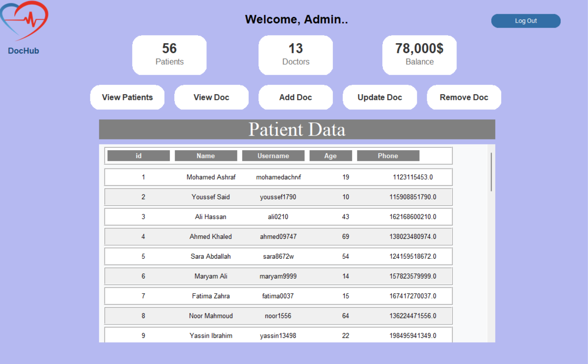Click username maryam9999
Viewport: 588px width, 364px height.
pos(278,276)
